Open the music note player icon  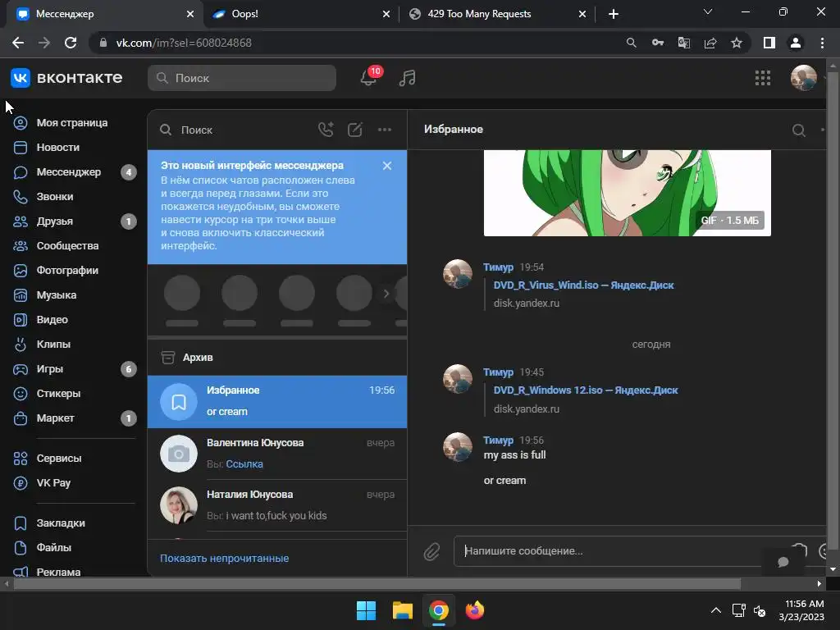point(407,78)
